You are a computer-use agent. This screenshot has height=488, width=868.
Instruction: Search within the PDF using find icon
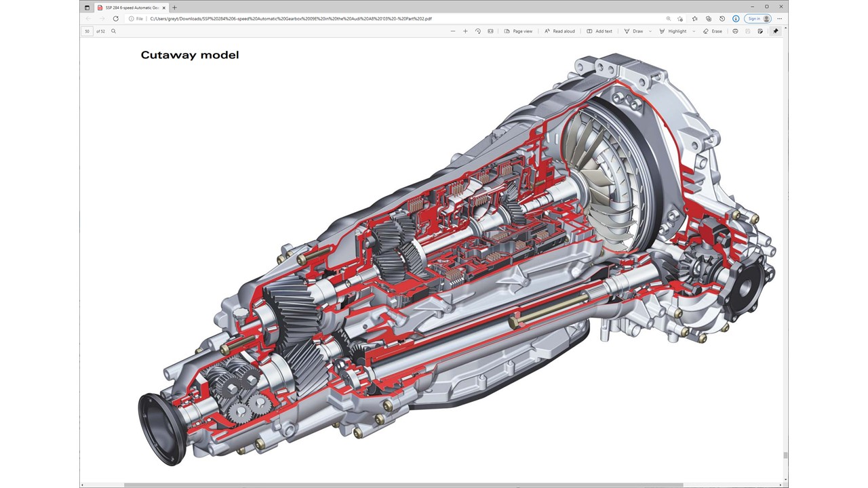(113, 31)
